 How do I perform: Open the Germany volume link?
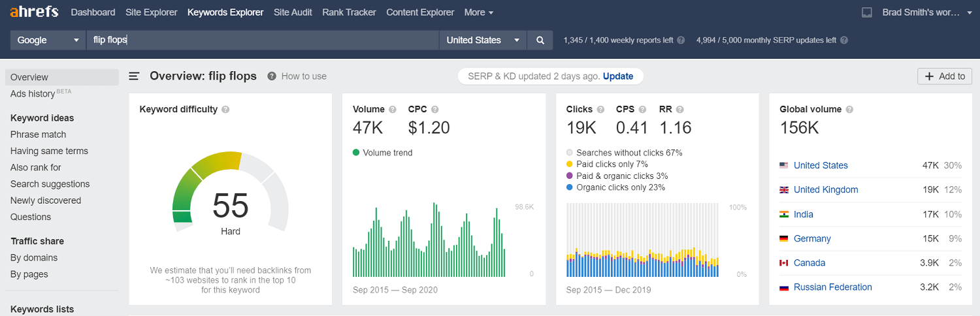pyautogui.click(x=812, y=239)
